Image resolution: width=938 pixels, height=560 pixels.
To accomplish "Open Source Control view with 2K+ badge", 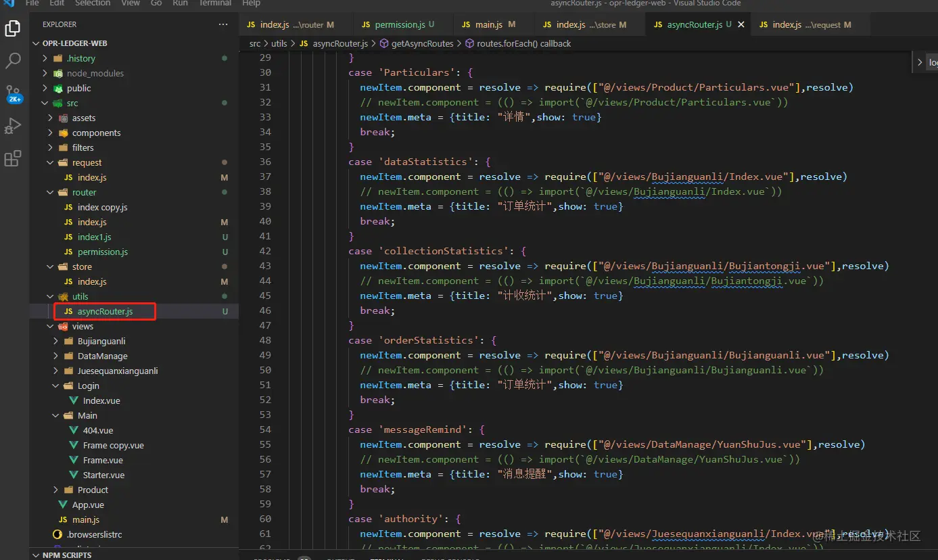I will [13, 93].
